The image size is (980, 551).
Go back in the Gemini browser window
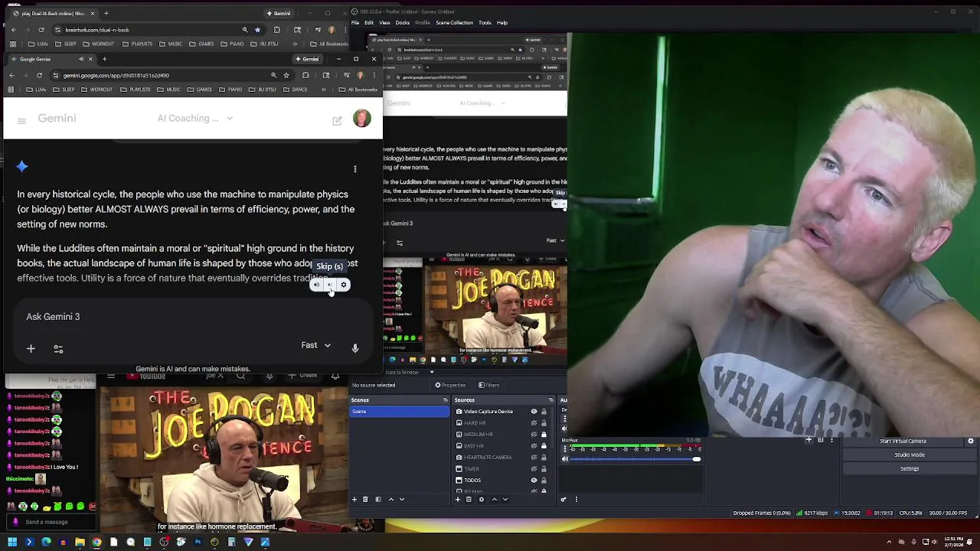(x=11, y=75)
